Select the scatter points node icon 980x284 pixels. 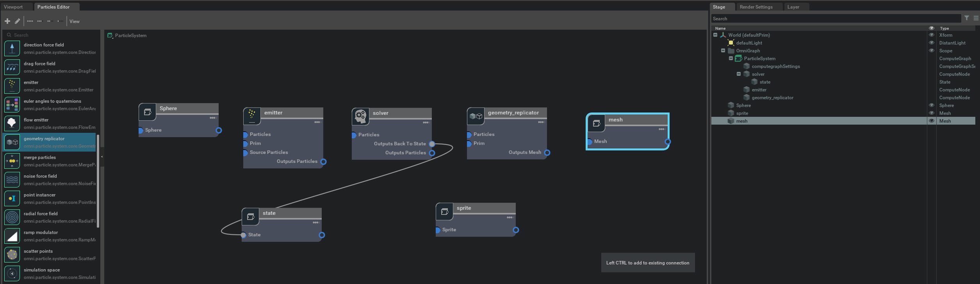[12, 255]
